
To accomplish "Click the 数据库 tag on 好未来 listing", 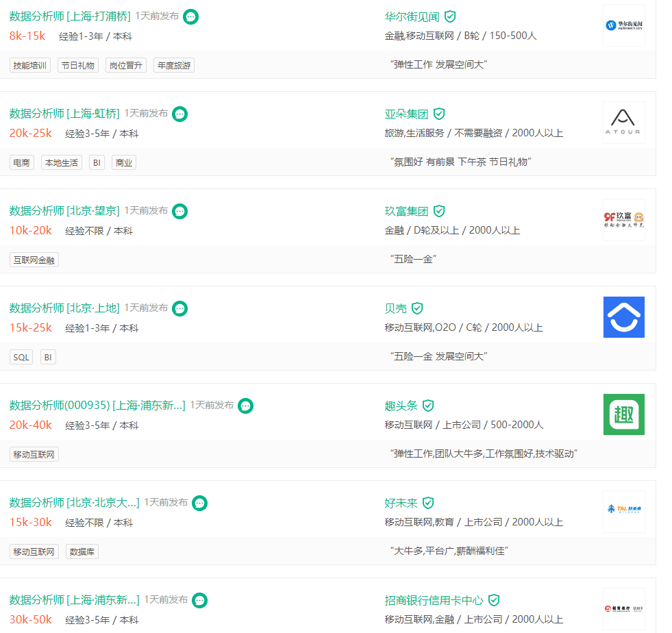I will [x=82, y=552].
